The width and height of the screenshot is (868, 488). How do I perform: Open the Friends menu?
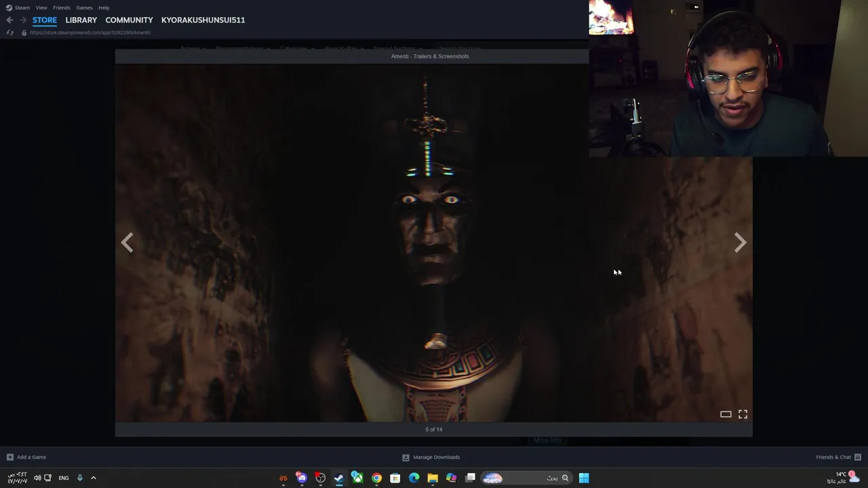coord(62,7)
